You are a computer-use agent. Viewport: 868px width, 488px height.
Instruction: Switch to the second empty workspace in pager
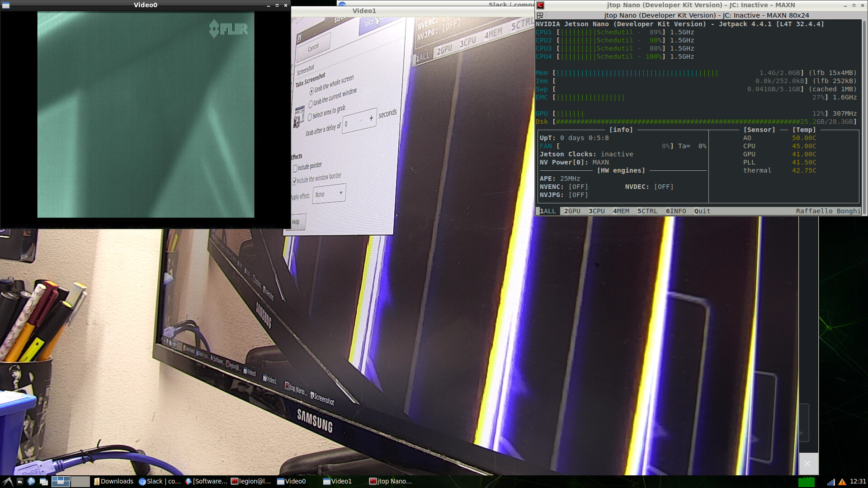[80, 482]
